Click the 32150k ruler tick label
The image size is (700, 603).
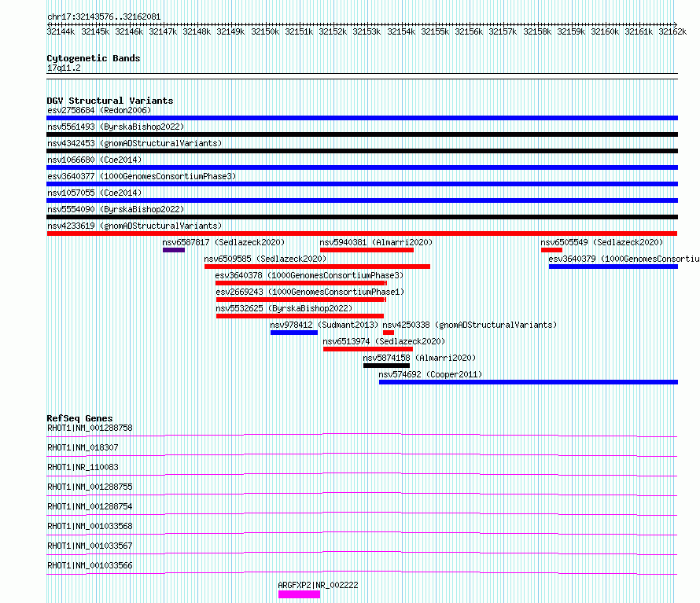tap(265, 31)
